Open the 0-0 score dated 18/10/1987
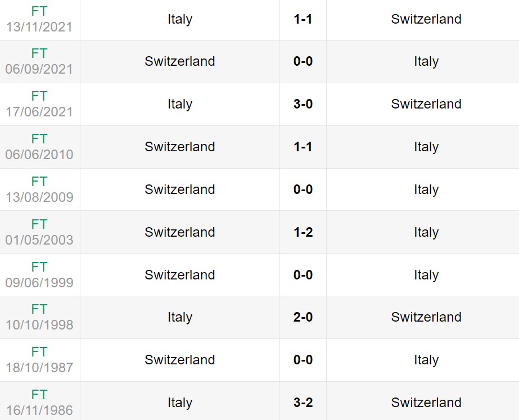The width and height of the screenshot is (519, 420). [x=303, y=360]
